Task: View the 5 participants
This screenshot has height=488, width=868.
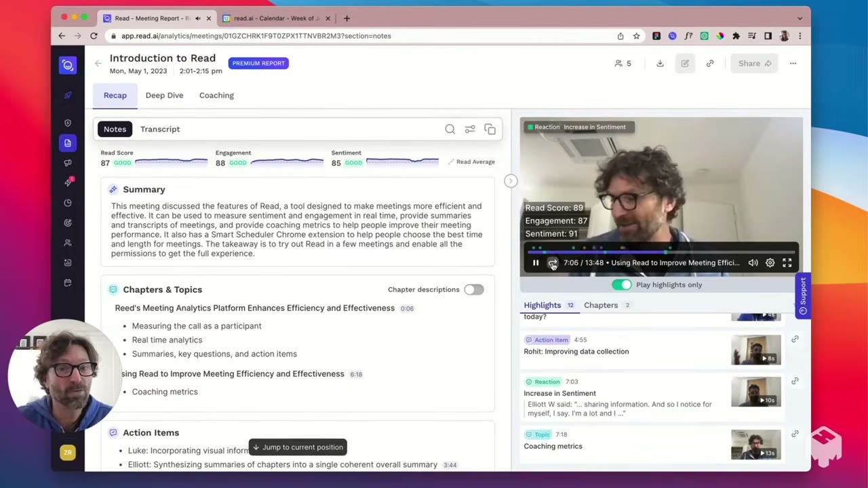Action: pos(623,64)
